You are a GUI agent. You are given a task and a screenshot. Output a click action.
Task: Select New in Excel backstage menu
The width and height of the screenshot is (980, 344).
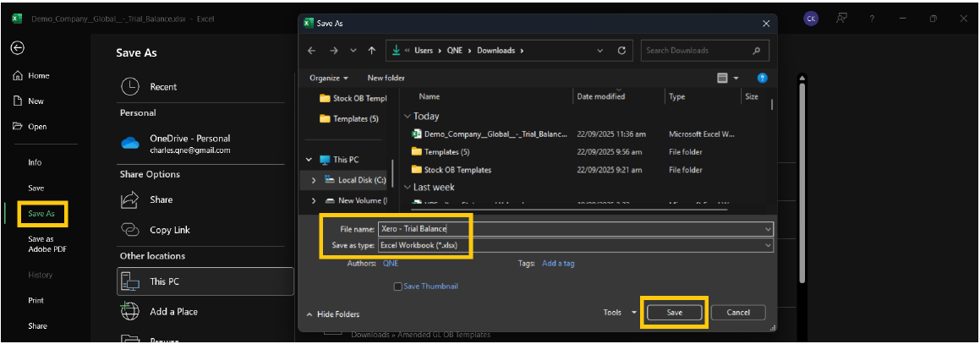click(x=28, y=101)
